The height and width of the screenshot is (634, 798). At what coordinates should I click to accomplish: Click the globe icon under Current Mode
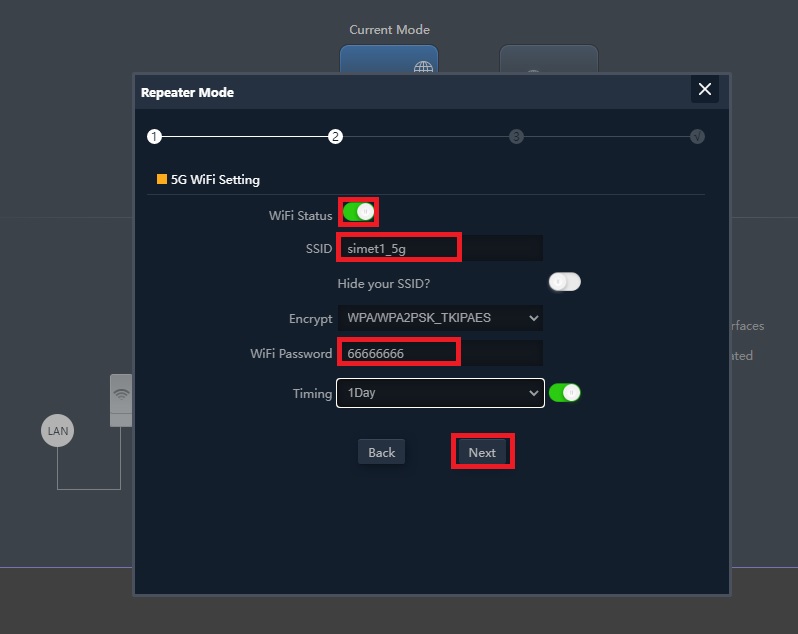click(423, 66)
